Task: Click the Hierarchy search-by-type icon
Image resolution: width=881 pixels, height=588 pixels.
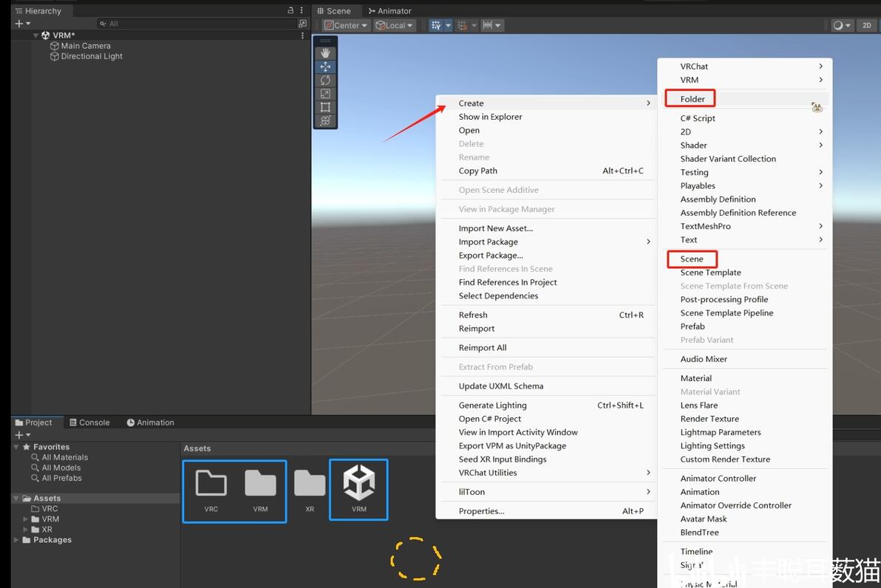Action: pos(302,24)
